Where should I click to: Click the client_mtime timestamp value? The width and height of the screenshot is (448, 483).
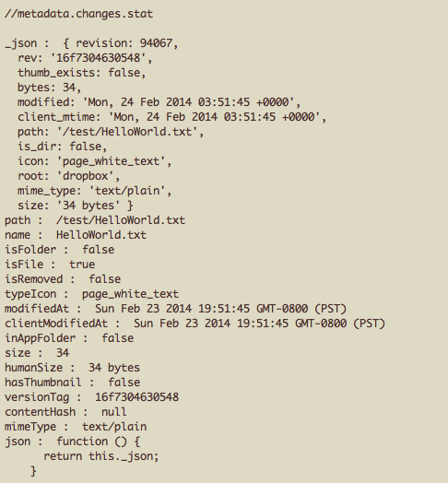click(x=214, y=117)
